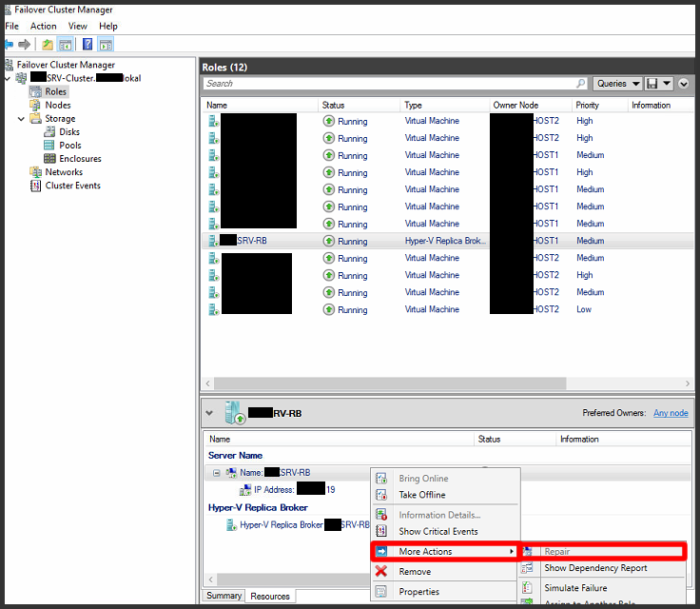Click the SRV-RB role icon in detail header
This screenshot has height=609, width=700.
[x=234, y=413]
